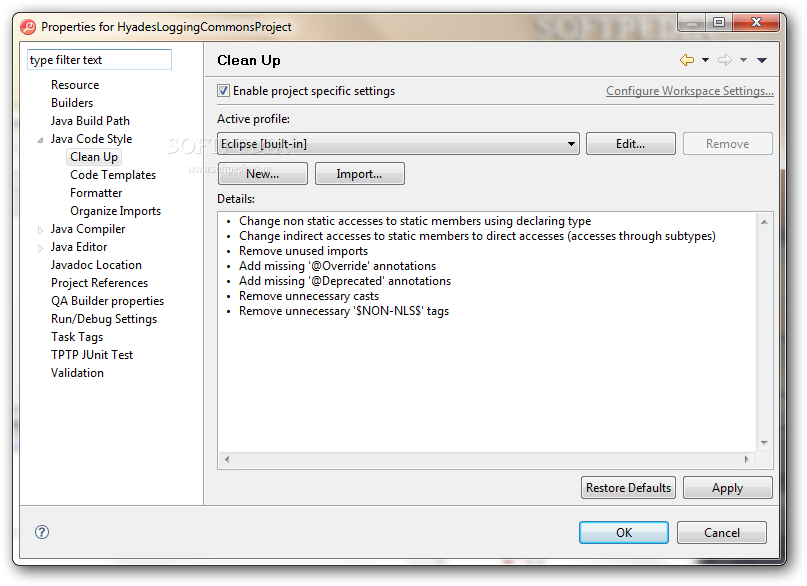Click "Remove unnecessary '$NON-NLS$' tags" line
This screenshot has width=807, height=586.
pos(344,311)
